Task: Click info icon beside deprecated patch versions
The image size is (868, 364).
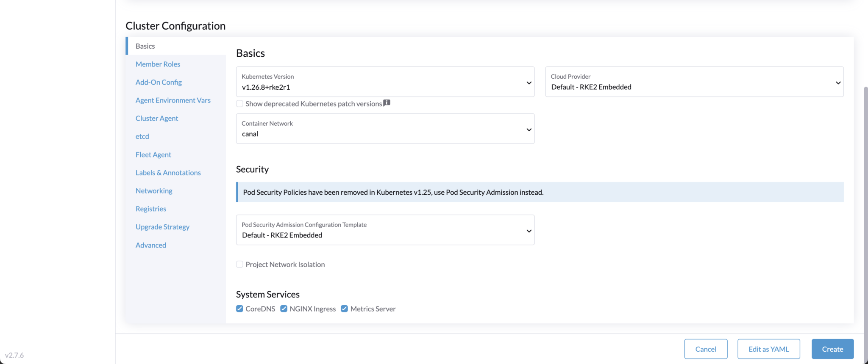Action: point(387,103)
